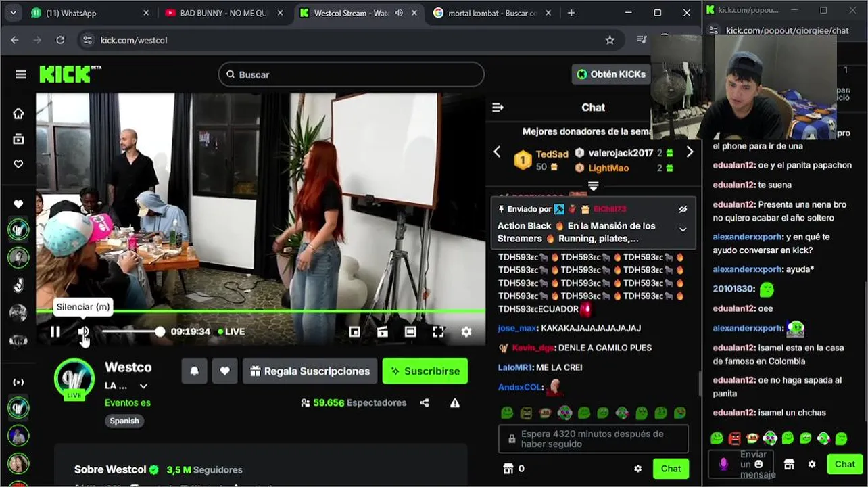Screen dimensions: 868x487
Task: Follow Westcol with the heart button
Action: pos(225,371)
